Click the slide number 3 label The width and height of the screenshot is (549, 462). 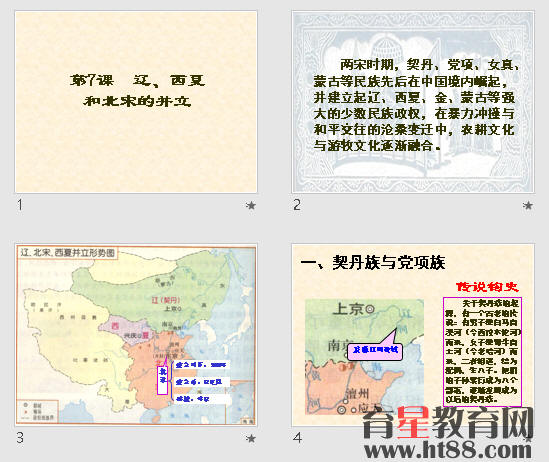20,438
